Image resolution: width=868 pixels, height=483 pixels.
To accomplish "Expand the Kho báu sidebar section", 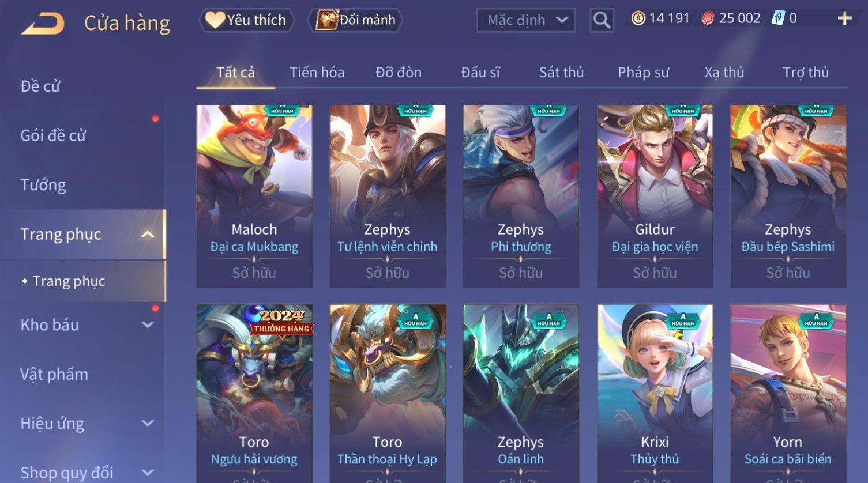I will pos(148,325).
